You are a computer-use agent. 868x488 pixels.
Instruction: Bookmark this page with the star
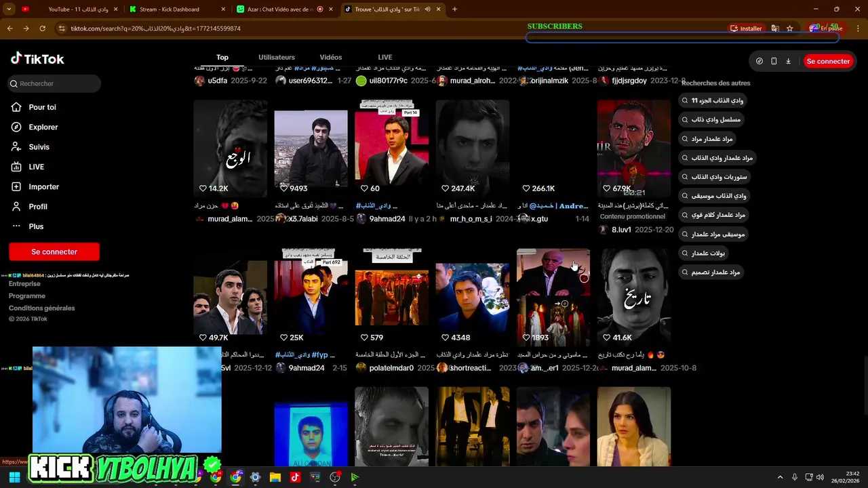(x=790, y=28)
